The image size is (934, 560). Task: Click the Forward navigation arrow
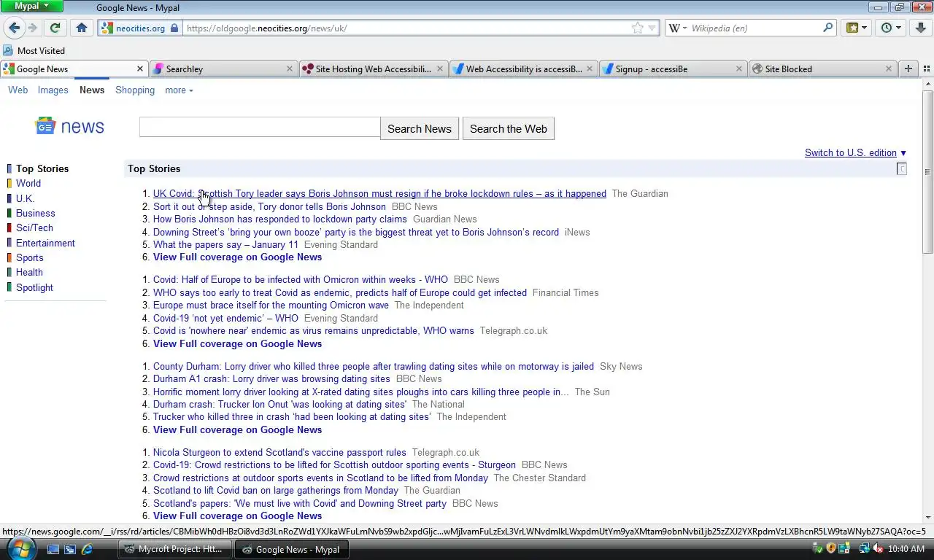(x=33, y=28)
